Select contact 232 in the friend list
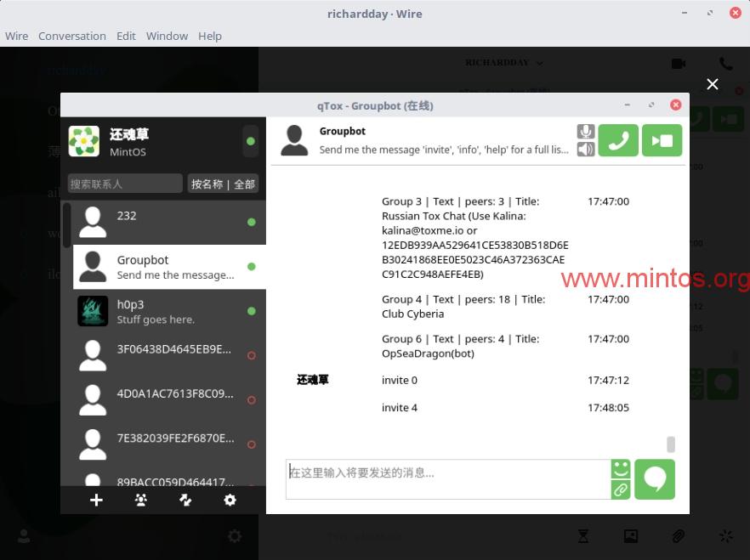 (169, 222)
